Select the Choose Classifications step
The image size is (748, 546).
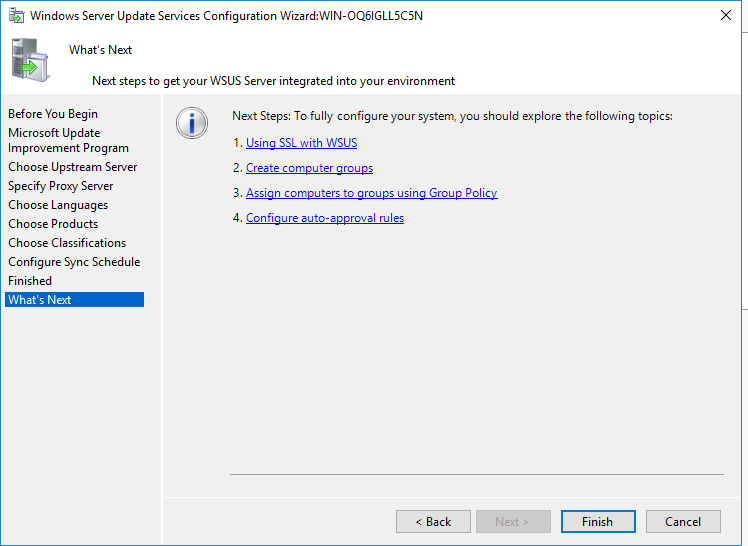(x=67, y=243)
